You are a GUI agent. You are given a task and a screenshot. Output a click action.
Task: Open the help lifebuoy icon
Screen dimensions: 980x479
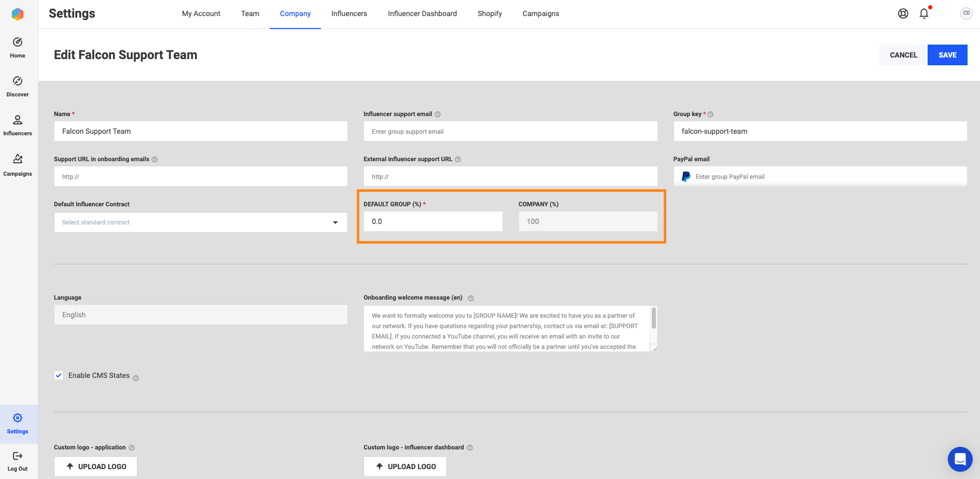[x=903, y=14]
